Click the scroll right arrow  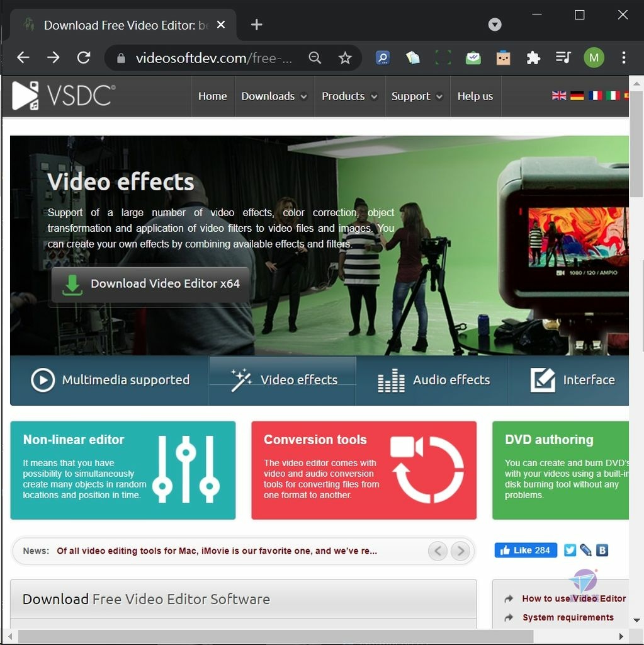point(621,636)
